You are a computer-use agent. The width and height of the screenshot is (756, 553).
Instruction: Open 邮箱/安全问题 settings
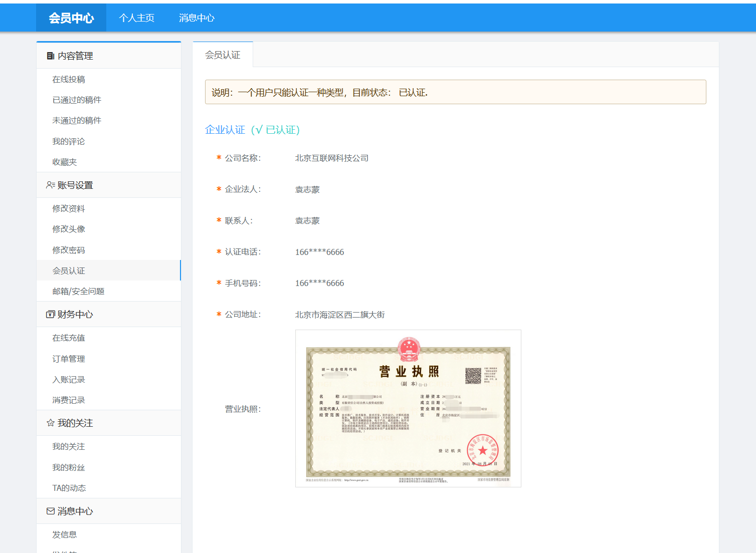tap(78, 292)
